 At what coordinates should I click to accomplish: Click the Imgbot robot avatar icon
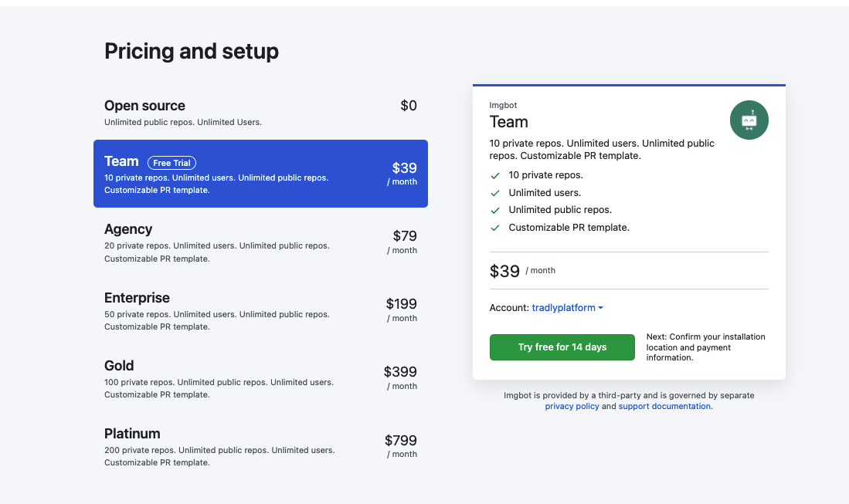[749, 120]
